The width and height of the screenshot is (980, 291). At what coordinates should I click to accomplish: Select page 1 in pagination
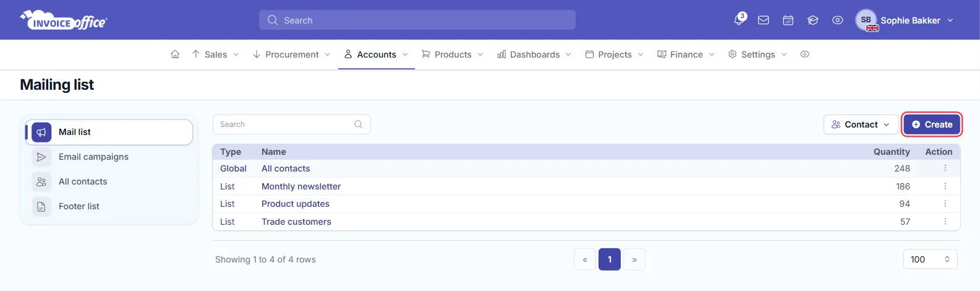610,259
